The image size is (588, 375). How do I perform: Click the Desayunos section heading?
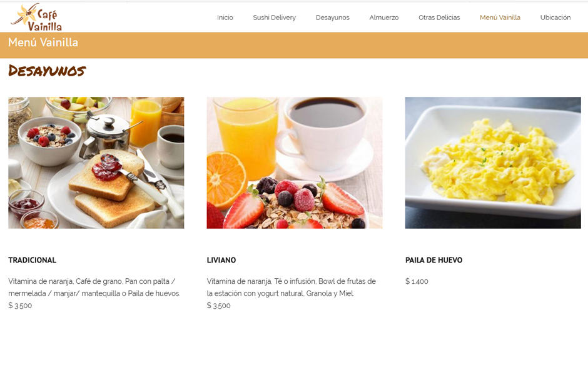[x=47, y=71]
